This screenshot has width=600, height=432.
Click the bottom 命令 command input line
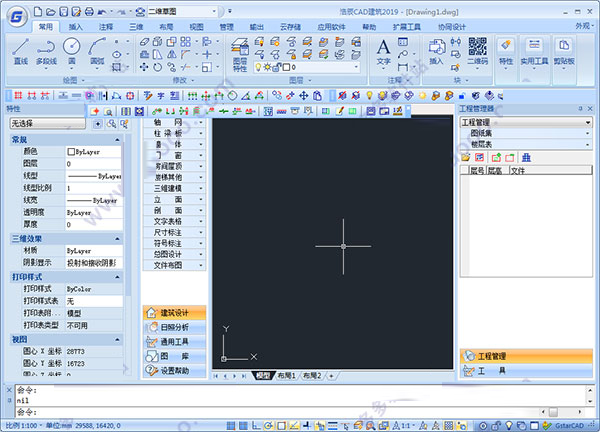tap(277, 412)
